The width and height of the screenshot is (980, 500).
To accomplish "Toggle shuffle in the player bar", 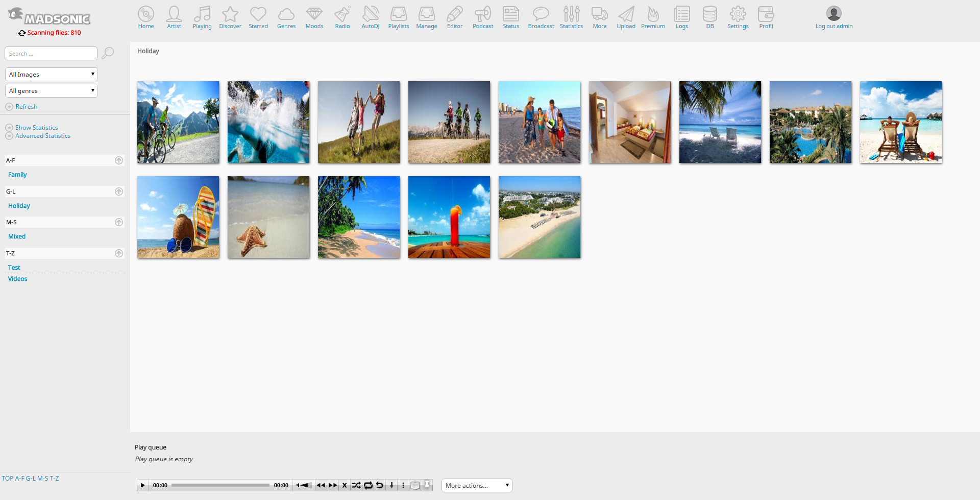I will (356, 485).
